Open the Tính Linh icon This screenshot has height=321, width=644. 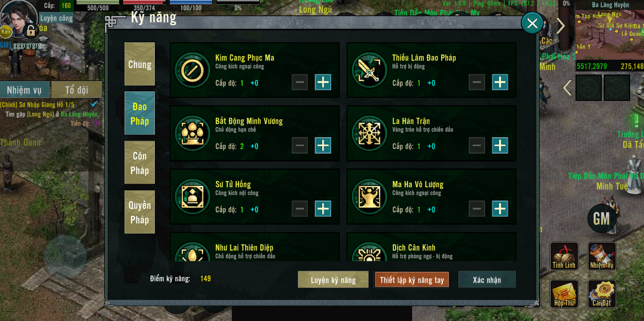(x=564, y=256)
